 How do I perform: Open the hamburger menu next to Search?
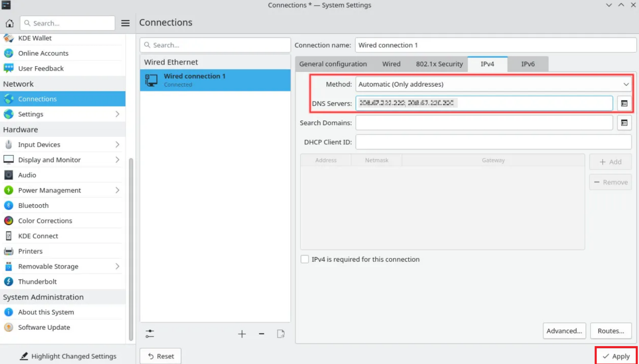(125, 23)
